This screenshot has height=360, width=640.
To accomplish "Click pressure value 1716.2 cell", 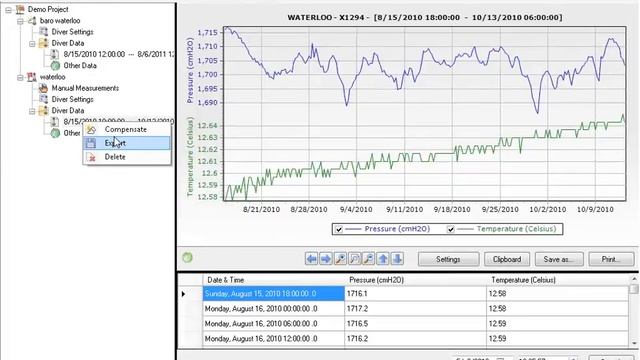I will [416, 339].
